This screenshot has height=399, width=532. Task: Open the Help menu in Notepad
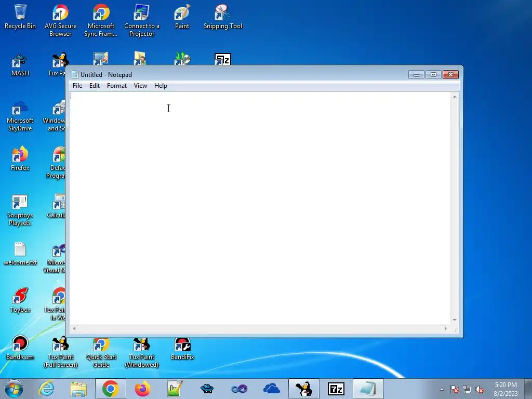[x=161, y=86]
